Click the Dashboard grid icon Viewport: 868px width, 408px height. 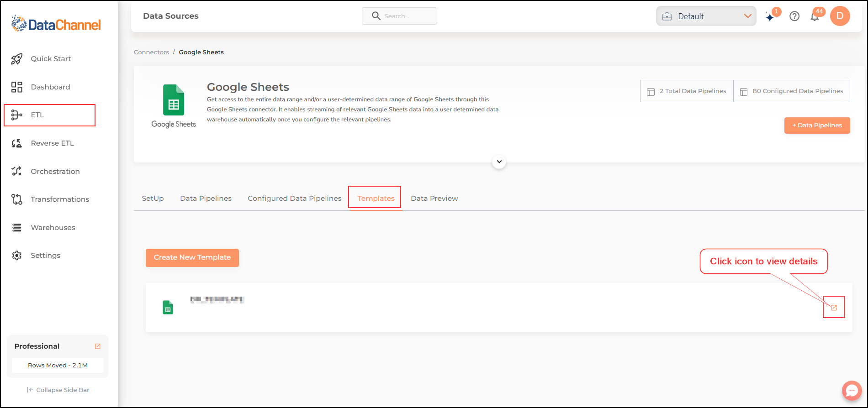tap(17, 87)
